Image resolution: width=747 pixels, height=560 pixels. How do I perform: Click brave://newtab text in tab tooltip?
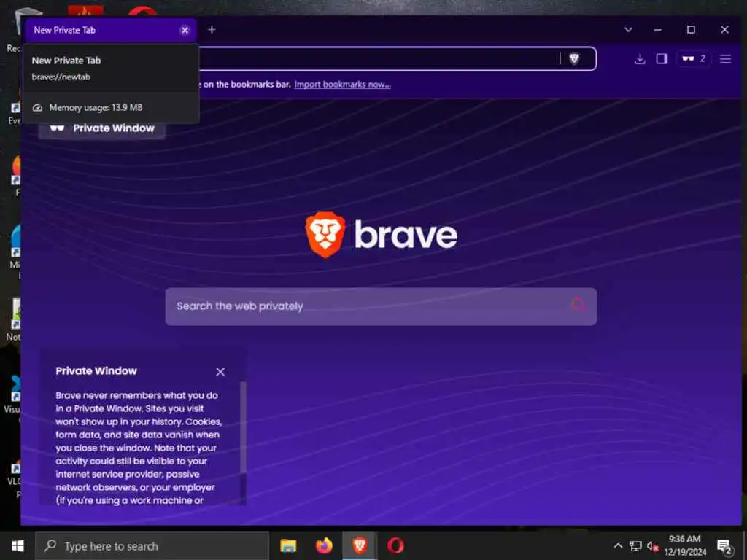pos(61,77)
